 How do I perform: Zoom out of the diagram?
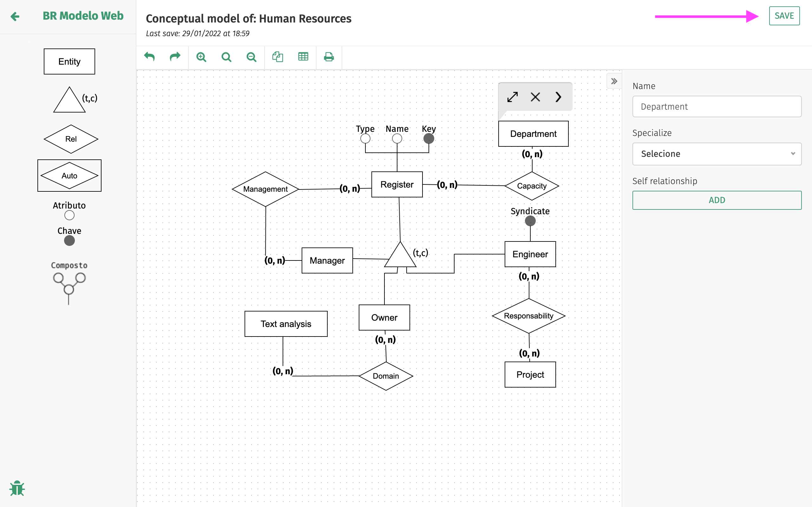click(251, 57)
